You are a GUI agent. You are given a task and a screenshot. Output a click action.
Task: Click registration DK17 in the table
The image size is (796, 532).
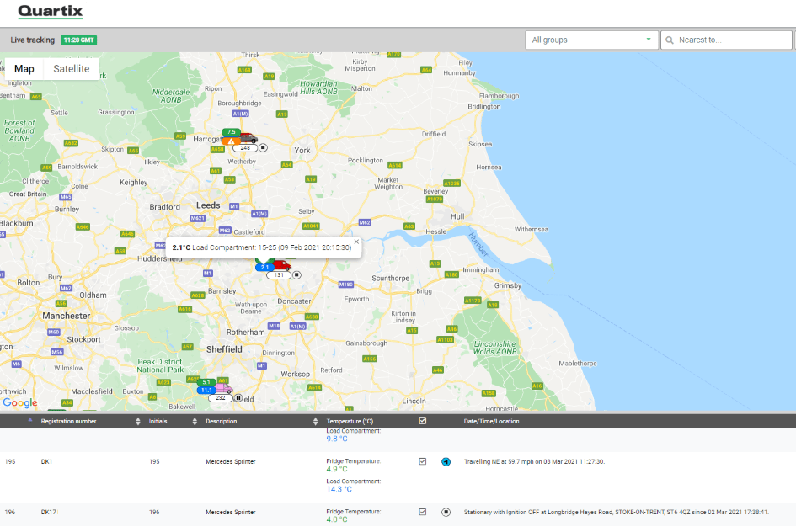tap(49, 513)
